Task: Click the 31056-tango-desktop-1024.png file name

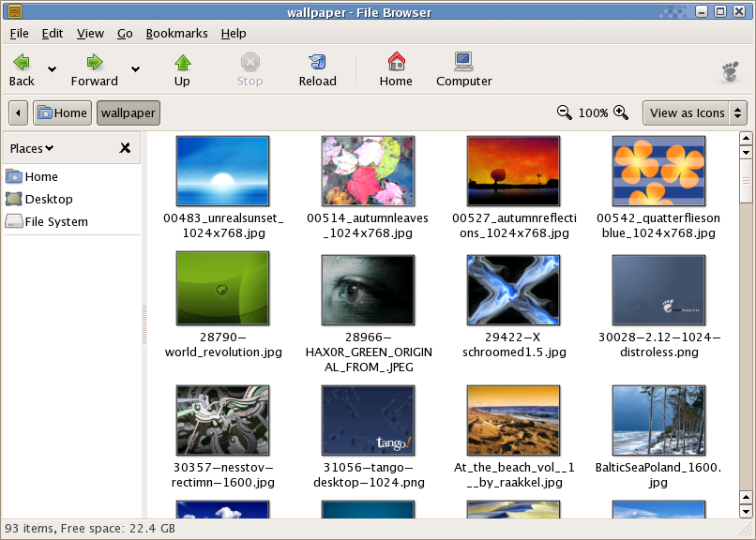Action: point(369,475)
